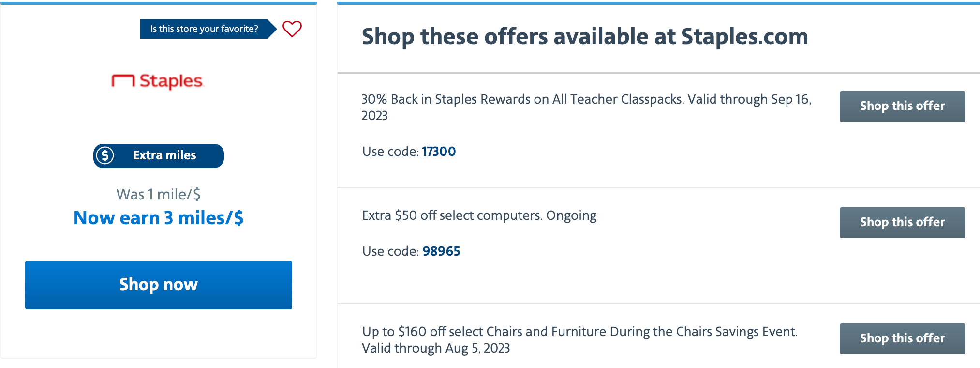Click the 'Shop these offers available at Staples.com' heading
The width and height of the screenshot is (980, 368).
click(x=585, y=37)
